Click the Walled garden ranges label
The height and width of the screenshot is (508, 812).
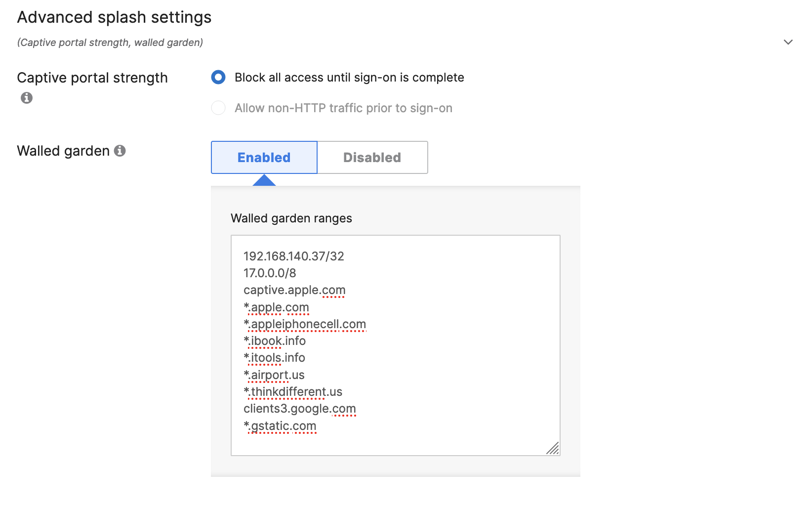(291, 218)
